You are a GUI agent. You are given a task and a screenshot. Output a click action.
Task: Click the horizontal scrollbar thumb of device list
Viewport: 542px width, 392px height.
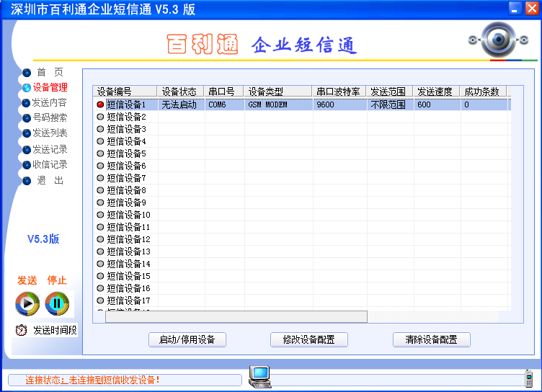(x=236, y=316)
